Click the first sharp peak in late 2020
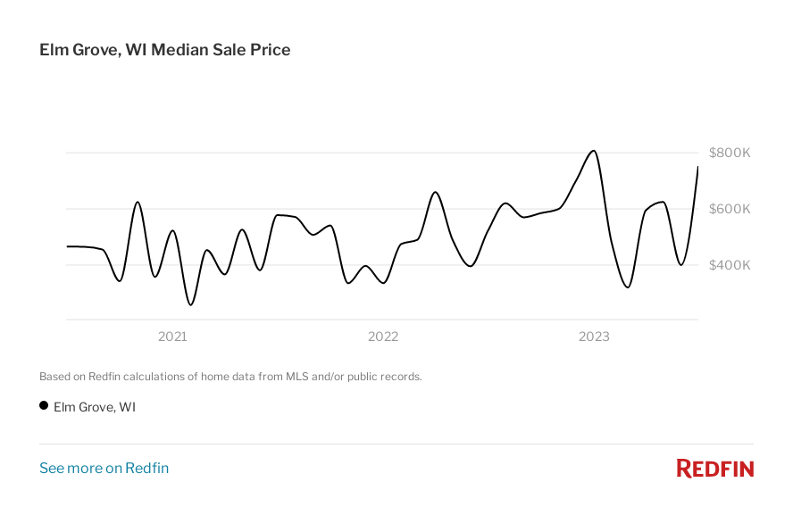Image resolution: width=793 pixels, height=532 pixels. pyautogui.click(x=138, y=203)
